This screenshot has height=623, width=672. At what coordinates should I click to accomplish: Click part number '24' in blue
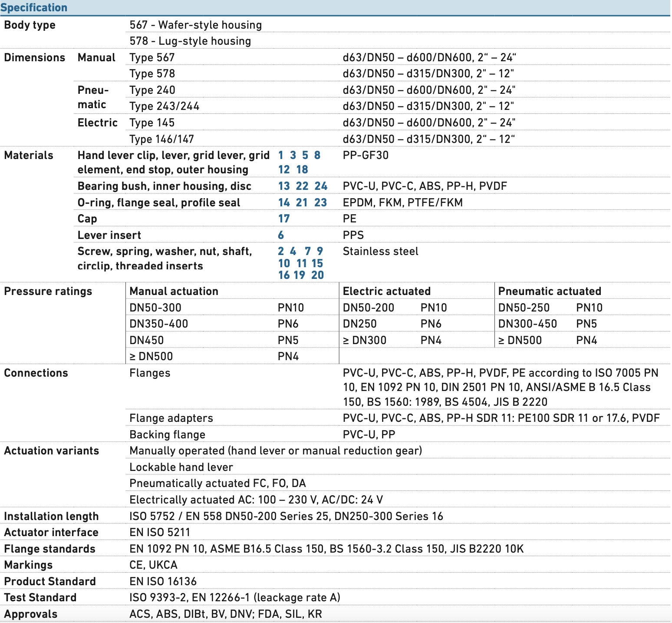click(x=321, y=186)
